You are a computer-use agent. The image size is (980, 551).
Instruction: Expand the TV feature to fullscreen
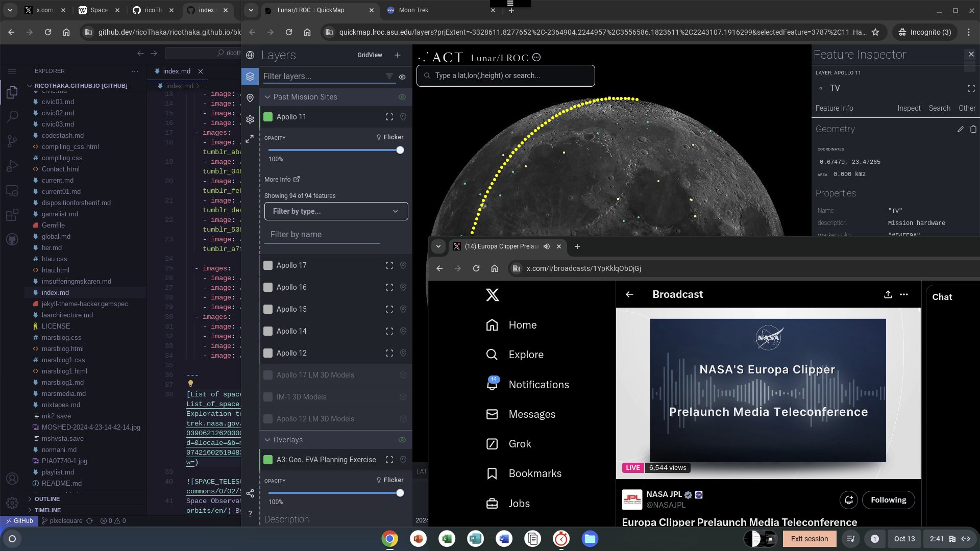click(x=971, y=88)
